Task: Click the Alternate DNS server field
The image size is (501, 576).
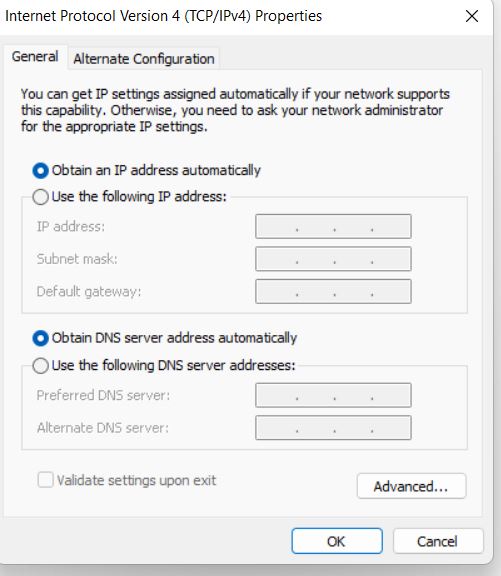Action: (x=333, y=428)
